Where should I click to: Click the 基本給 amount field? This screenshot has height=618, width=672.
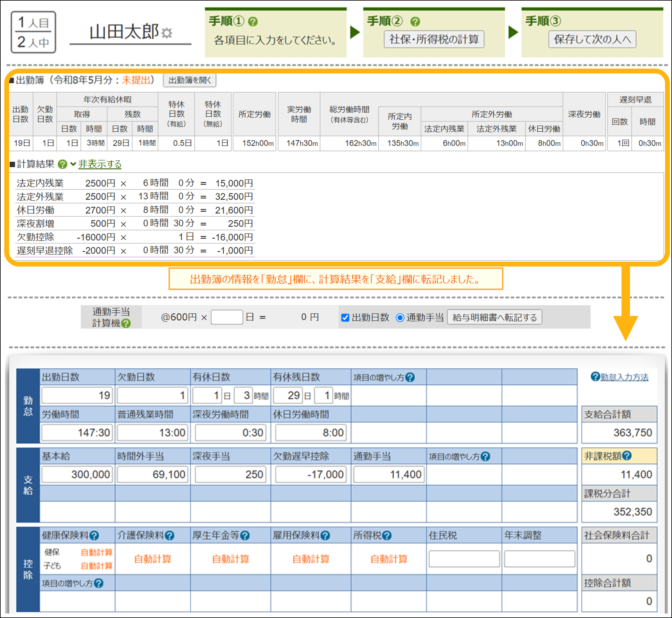[77, 474]
